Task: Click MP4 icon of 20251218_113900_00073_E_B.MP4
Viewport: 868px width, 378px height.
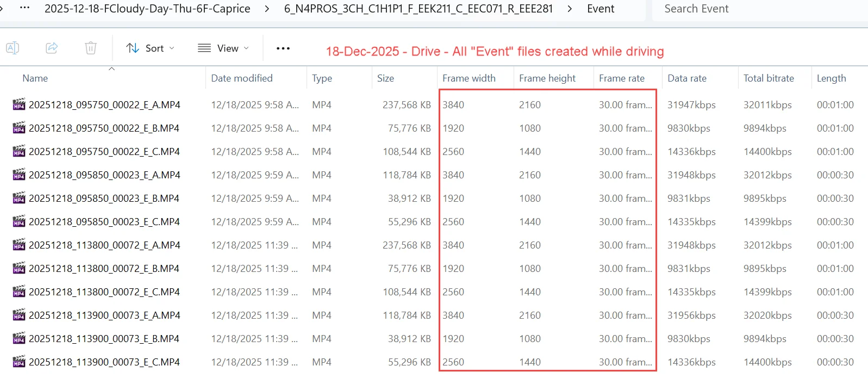Action: [19, 338]
